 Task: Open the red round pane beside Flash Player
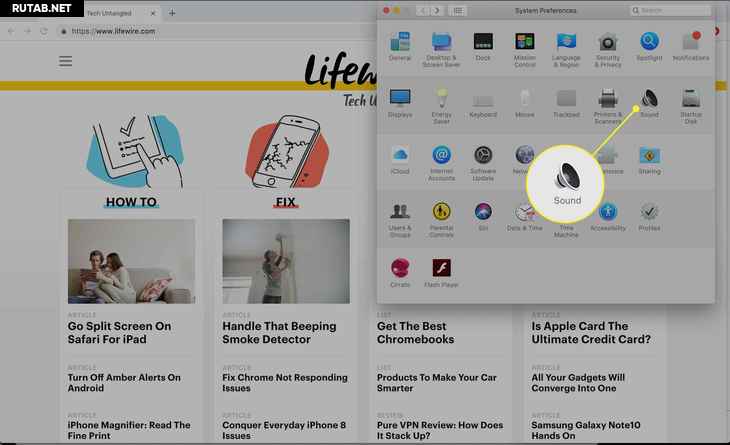[x=400, y=273]
